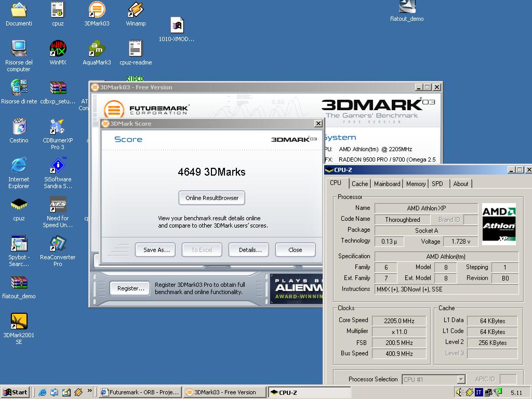Open the Processor Selection dropdown in CPU-Z
Viewport: 532px width, 399px height.
tap(434, 379)
